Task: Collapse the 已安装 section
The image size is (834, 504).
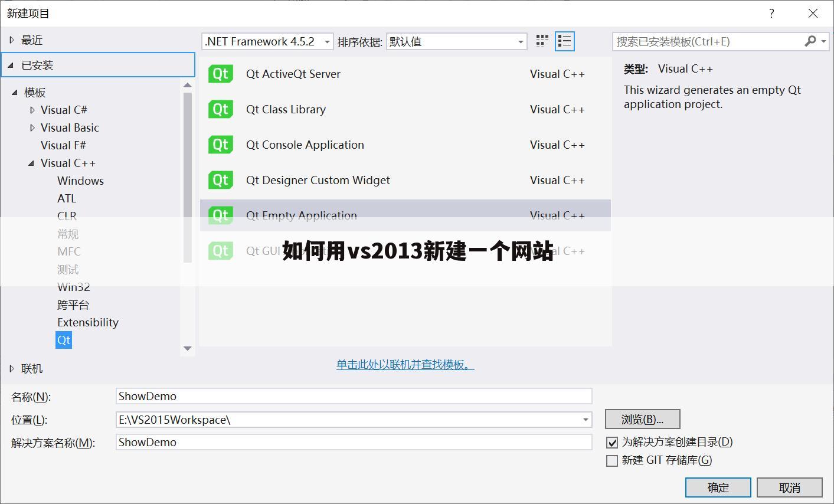Action: coord(11,65)
